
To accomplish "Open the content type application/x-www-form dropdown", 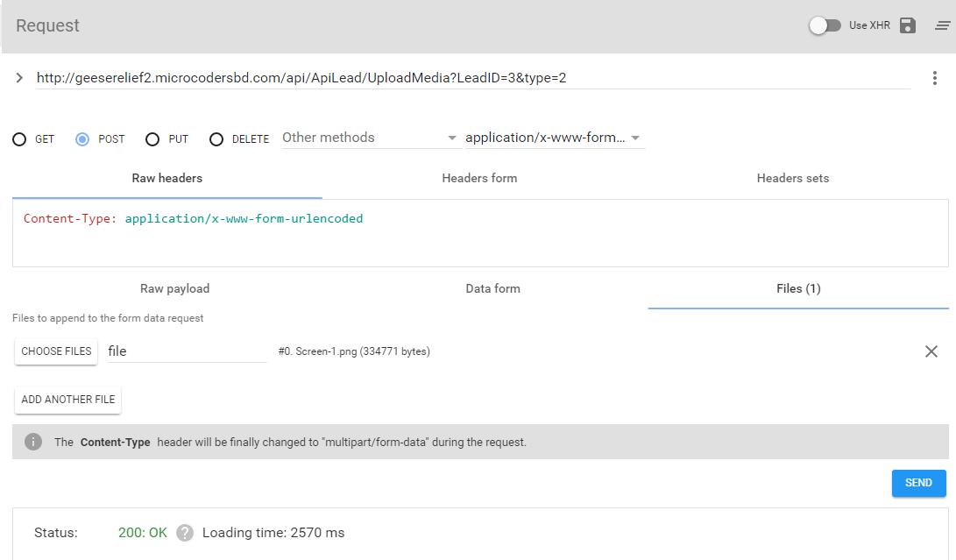I will point(554,138).
